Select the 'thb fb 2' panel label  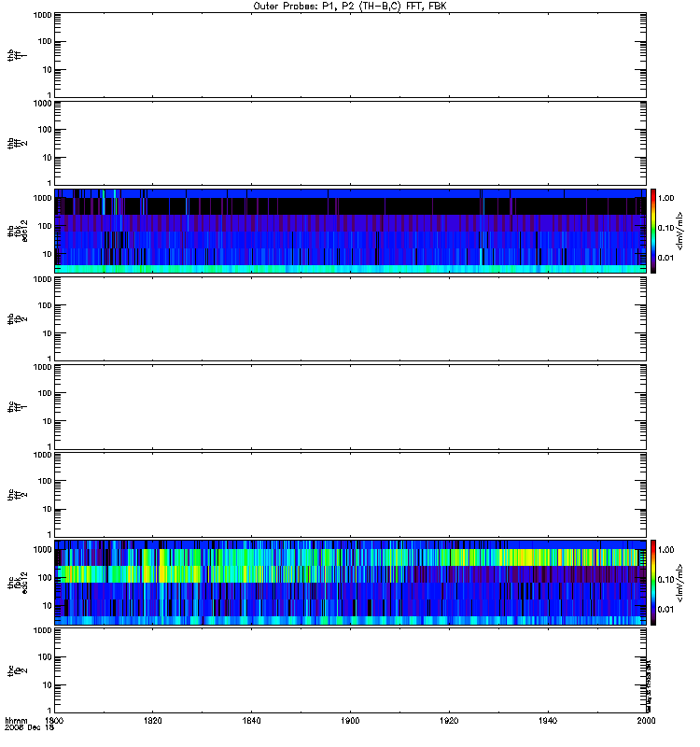(x=18, y=318)
